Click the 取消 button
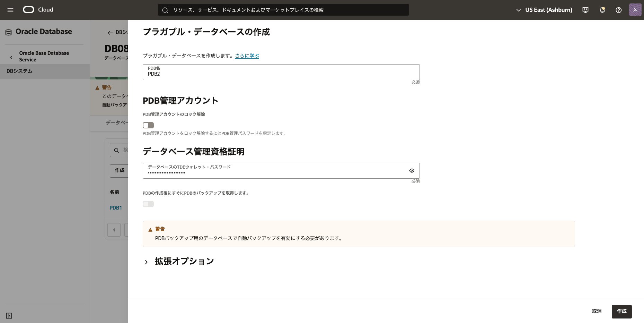Viewport: 644px width, 323px height. pos(597,312)
